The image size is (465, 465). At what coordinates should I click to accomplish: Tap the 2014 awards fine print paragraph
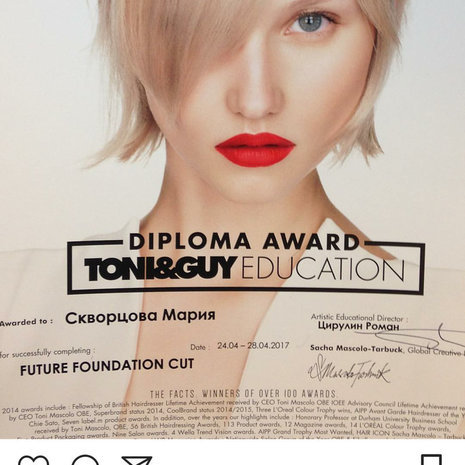[232, 420]
